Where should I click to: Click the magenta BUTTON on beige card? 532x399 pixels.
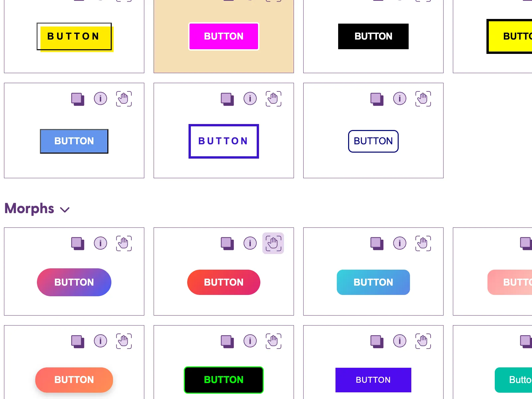[x=224, y=36]
